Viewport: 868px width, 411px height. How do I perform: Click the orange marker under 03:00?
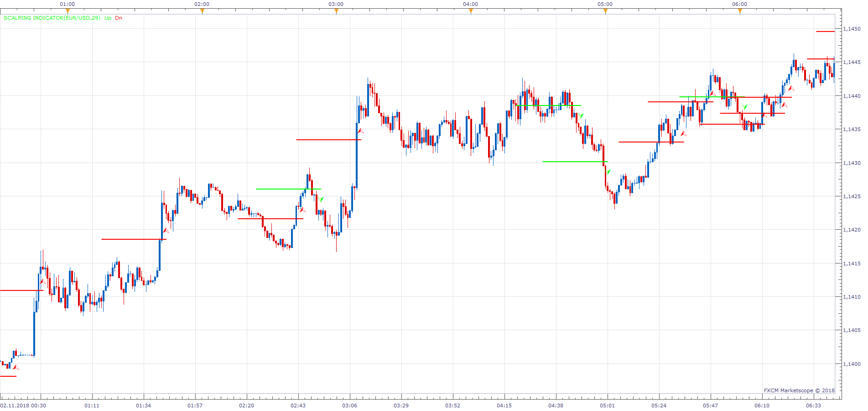pos(336,11)
